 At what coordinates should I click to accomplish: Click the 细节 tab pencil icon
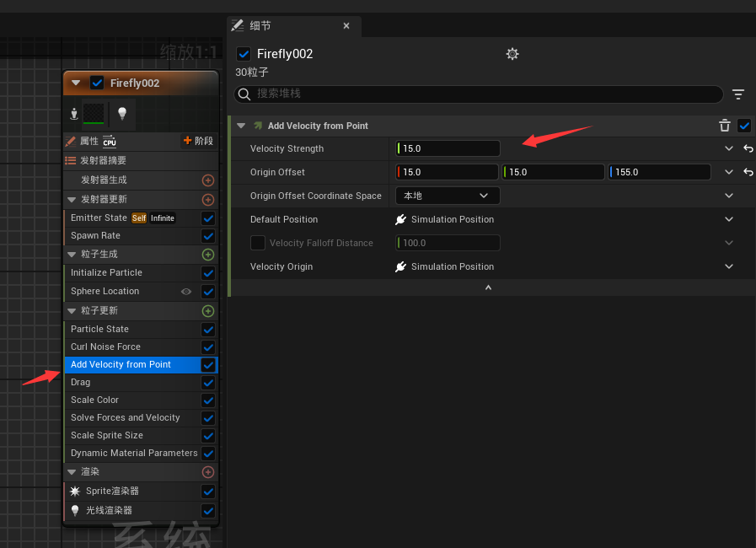237,25
